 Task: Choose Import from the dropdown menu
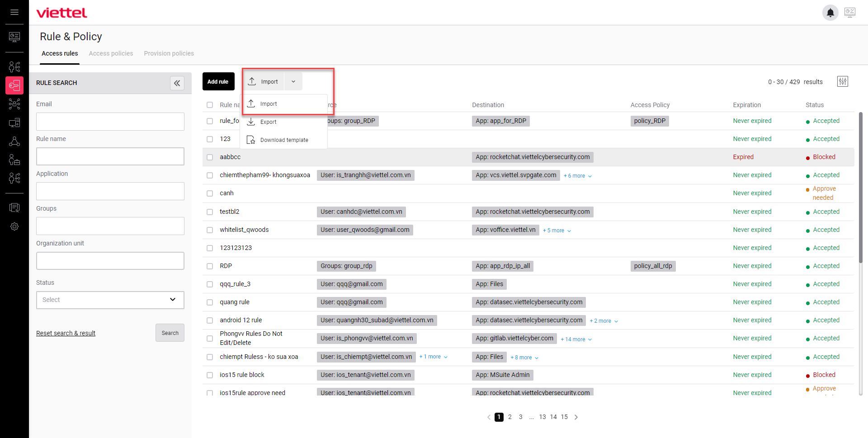(x=284, y=104)
